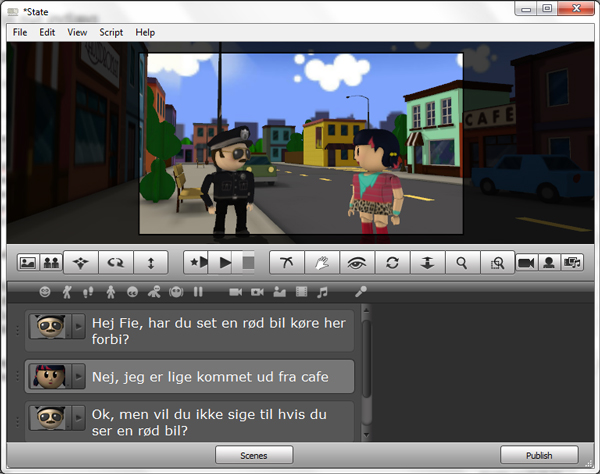Add a footsteps walk-to action
The image size is (600, 474).
88,293
